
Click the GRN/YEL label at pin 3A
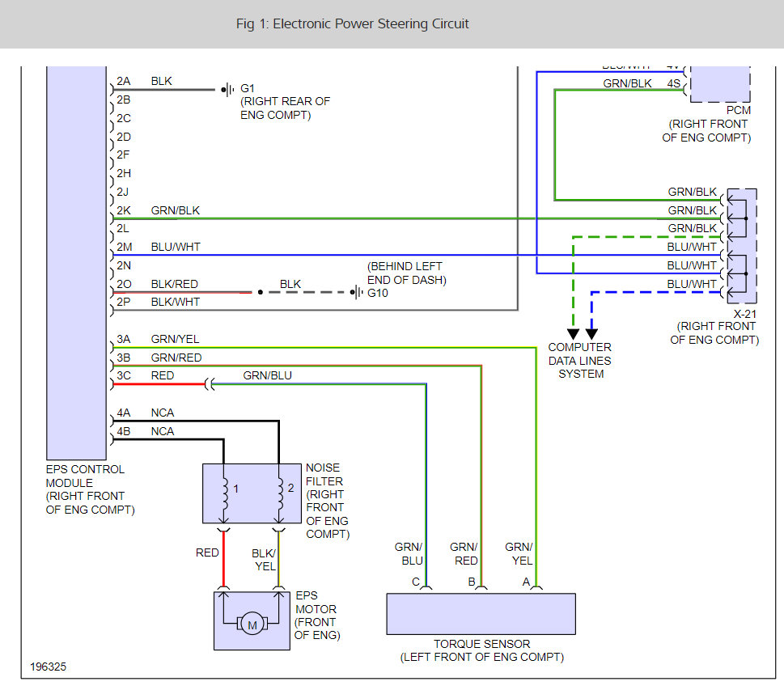175,339
